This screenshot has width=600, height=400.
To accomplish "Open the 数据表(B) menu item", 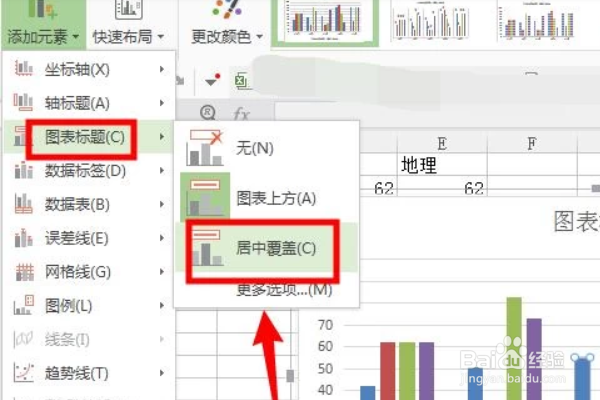I will click(89, 204).
